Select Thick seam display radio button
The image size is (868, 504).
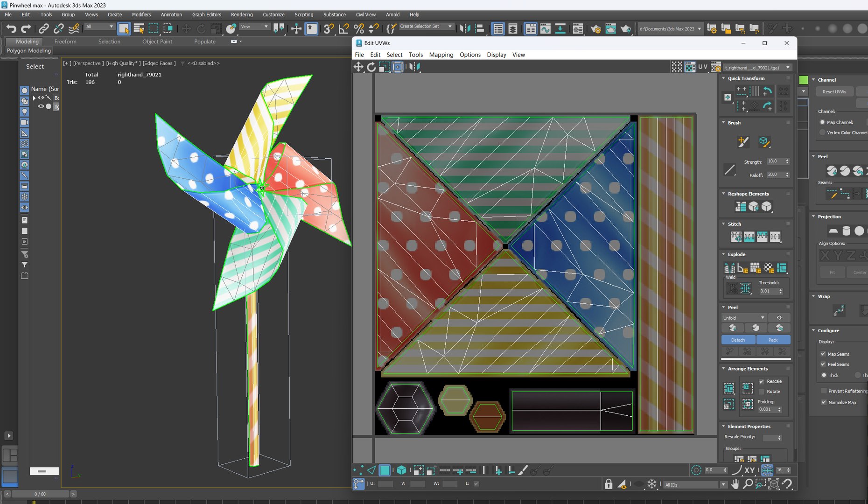click(x=824, y=375)
